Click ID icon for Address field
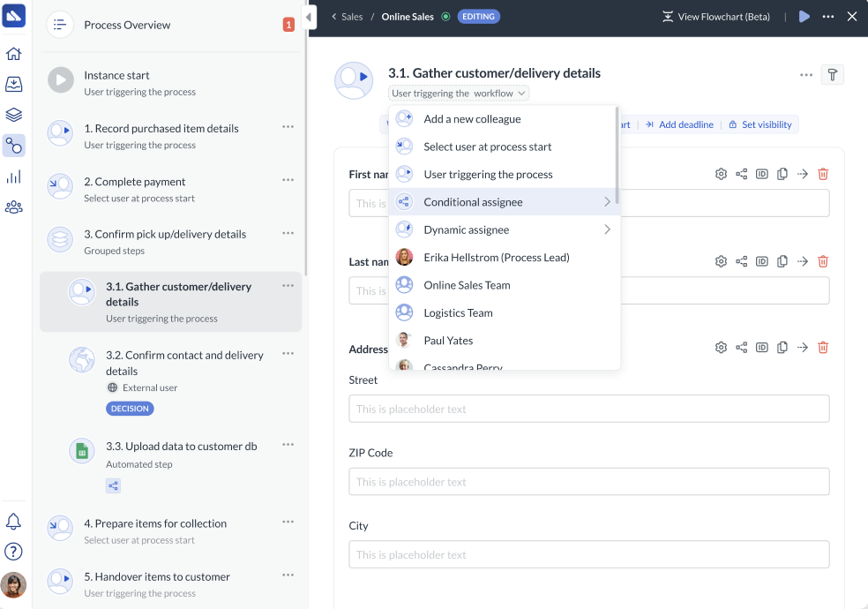The height and width of the screenshot is (609, 868). point(762,347)
